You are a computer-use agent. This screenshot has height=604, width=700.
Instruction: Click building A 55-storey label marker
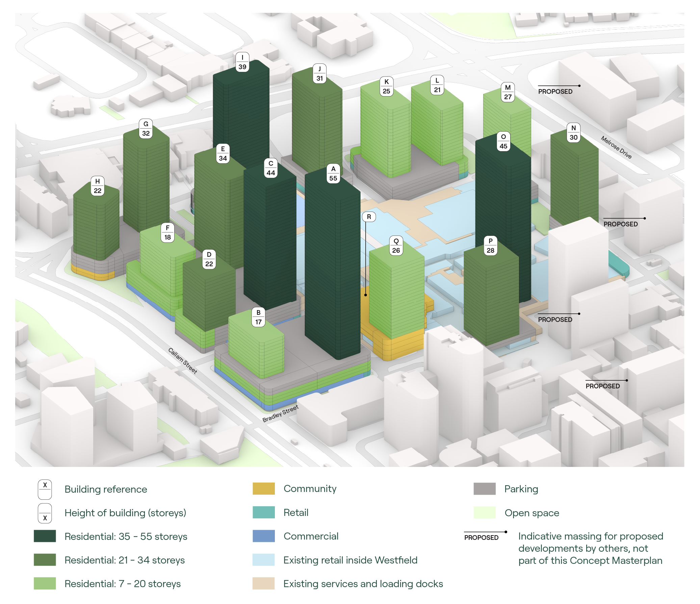pyautogui.click(x=333, y=173)
